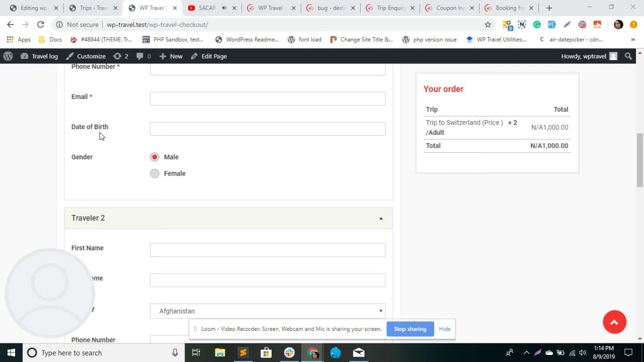Viewport: 644px width, 362px height.
Task: Bookmark this page with the star icon
Action: coord(488,24)
